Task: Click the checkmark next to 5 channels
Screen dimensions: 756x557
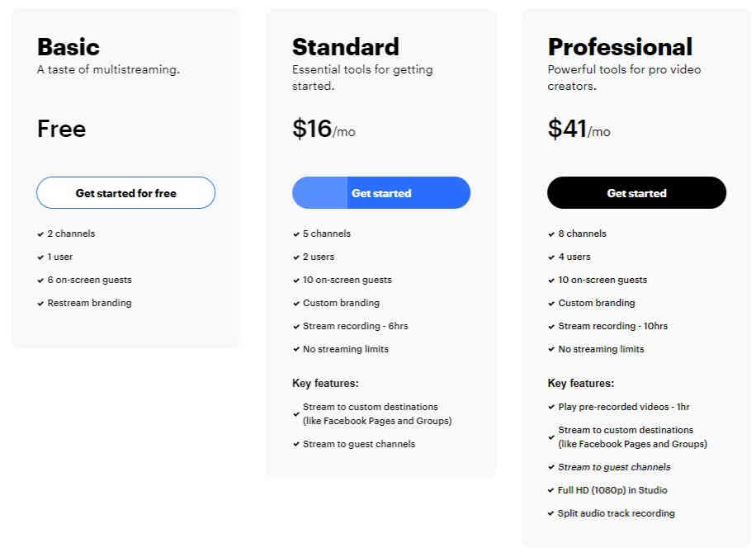Action: 296,234
